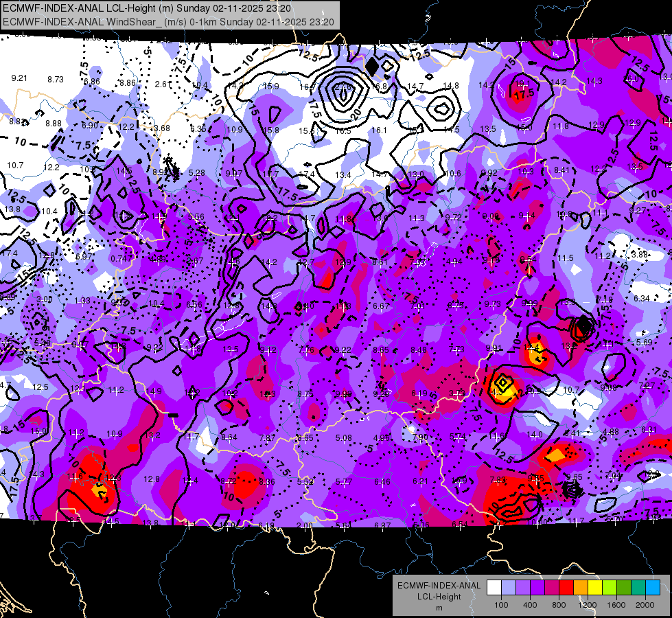Viewport: 672px width, 618px height.
Task: Pick the lime yellow-green legend swatch
Action: [610, 588]
